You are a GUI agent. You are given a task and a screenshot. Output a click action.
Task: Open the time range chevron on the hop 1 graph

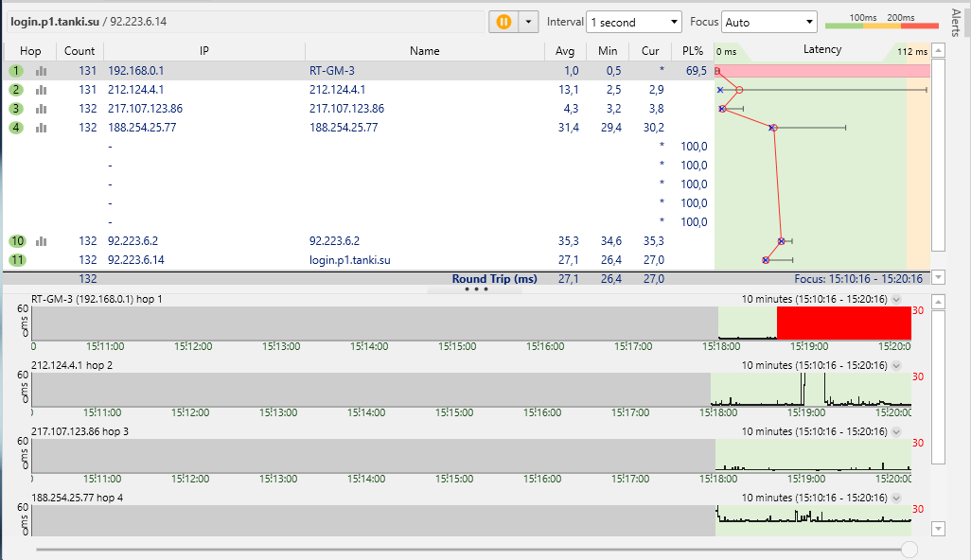pyautogui.click(x=896, y=299)
